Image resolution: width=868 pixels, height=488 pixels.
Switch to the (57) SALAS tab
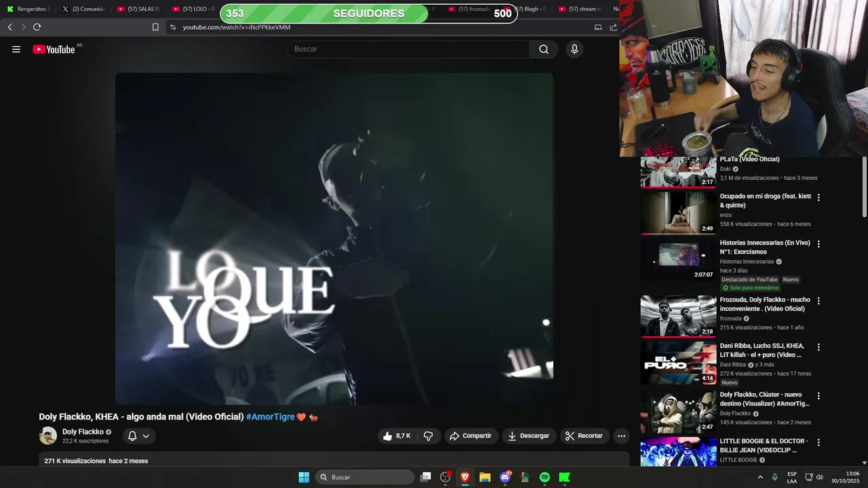point(138,9)
